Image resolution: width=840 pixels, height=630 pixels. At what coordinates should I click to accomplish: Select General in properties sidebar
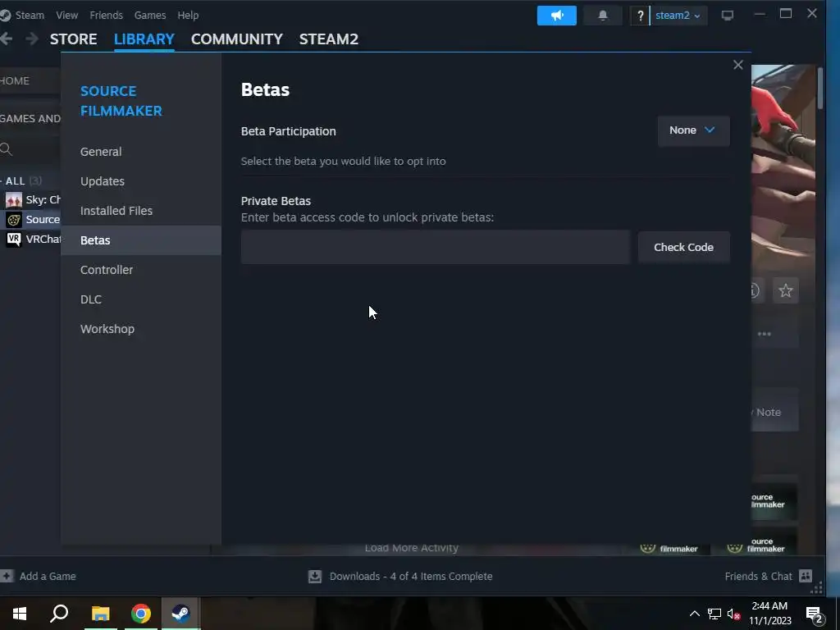coord(141,152)
